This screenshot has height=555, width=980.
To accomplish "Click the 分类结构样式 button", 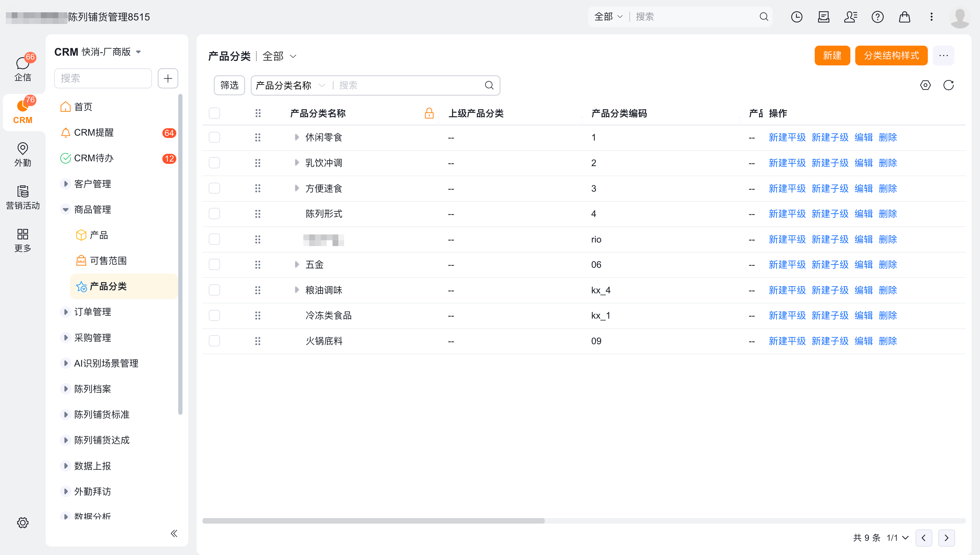I will [x=891, y=56].
